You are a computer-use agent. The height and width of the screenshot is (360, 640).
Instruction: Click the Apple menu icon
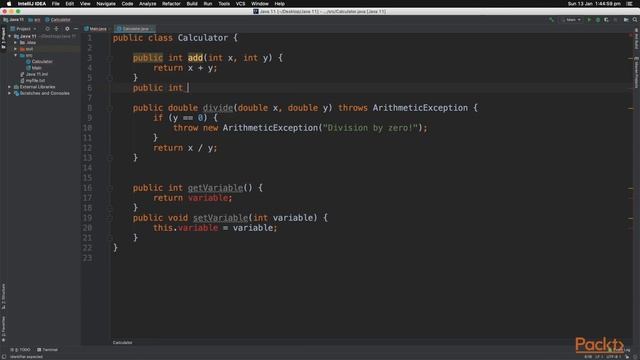(9, 4)
